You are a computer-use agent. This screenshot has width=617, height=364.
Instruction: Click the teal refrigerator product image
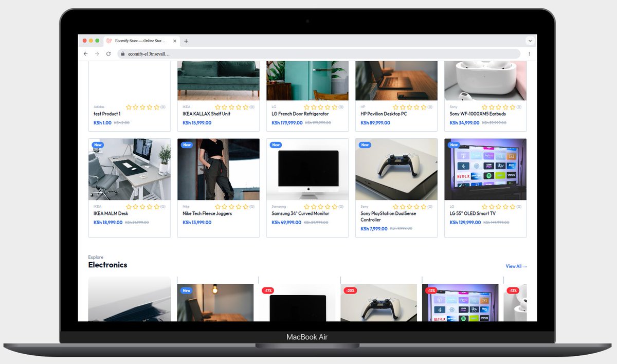tap(307, 81)
